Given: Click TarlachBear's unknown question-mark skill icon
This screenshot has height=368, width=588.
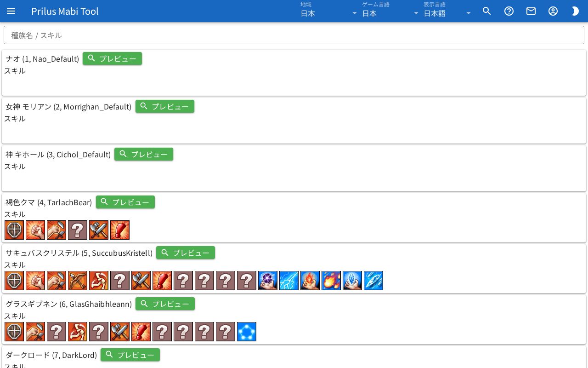Looking at the screenshot, I should (x=78, y=230).
